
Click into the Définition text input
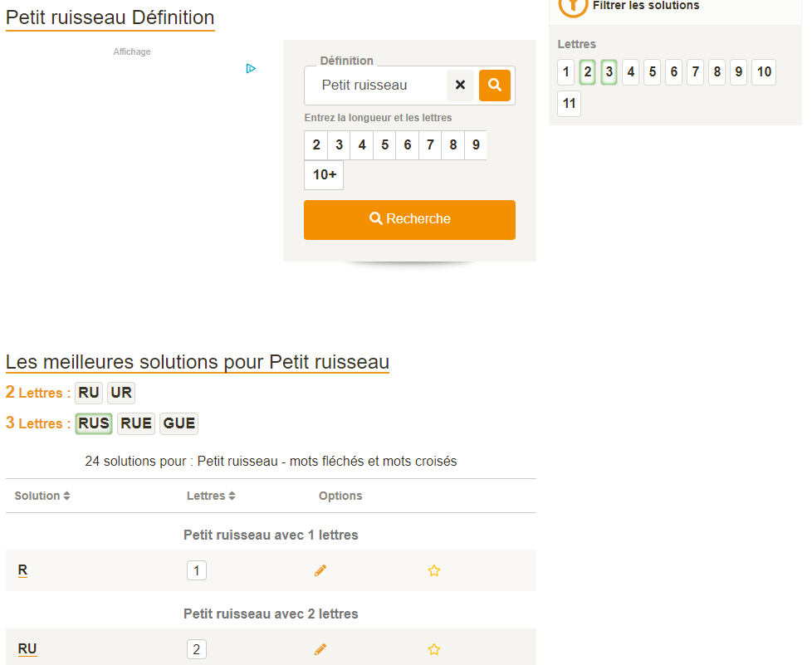tap(378, 86)
